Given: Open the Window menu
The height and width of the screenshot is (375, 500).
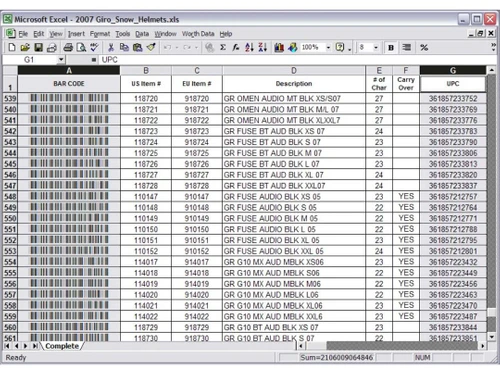Looking at the screenshot, I should 165,34.
